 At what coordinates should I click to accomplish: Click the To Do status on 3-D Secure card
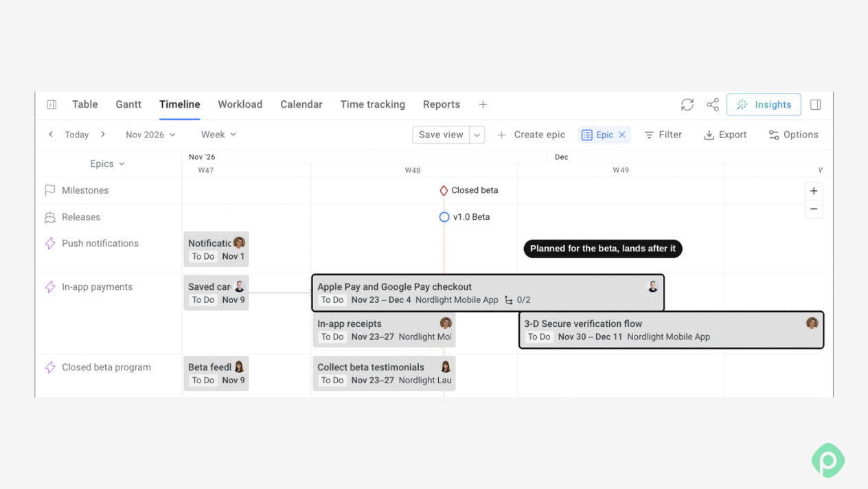point(539,337)
